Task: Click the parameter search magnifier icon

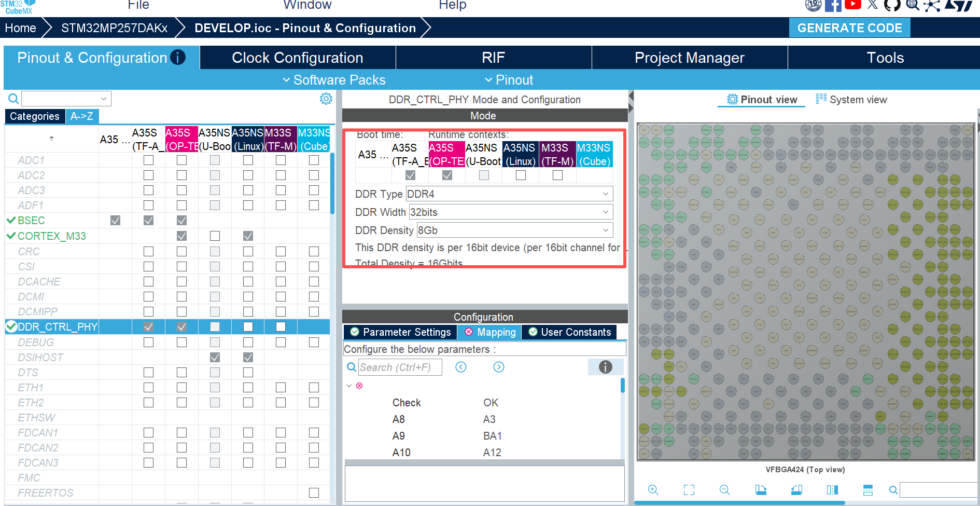Action: [352, 367]
